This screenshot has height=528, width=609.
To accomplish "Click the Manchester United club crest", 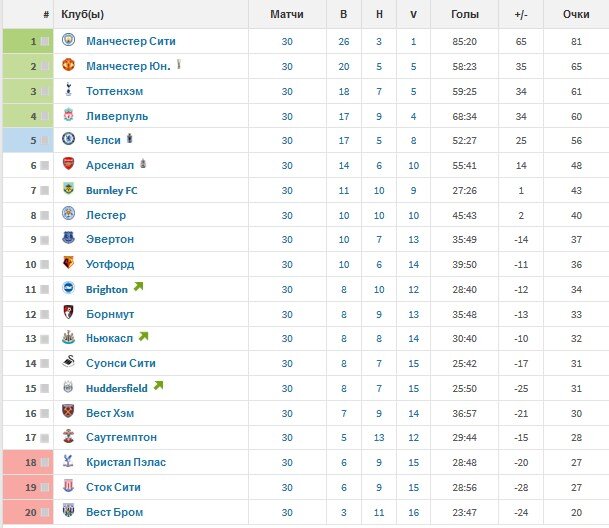I will click(68, 65).
